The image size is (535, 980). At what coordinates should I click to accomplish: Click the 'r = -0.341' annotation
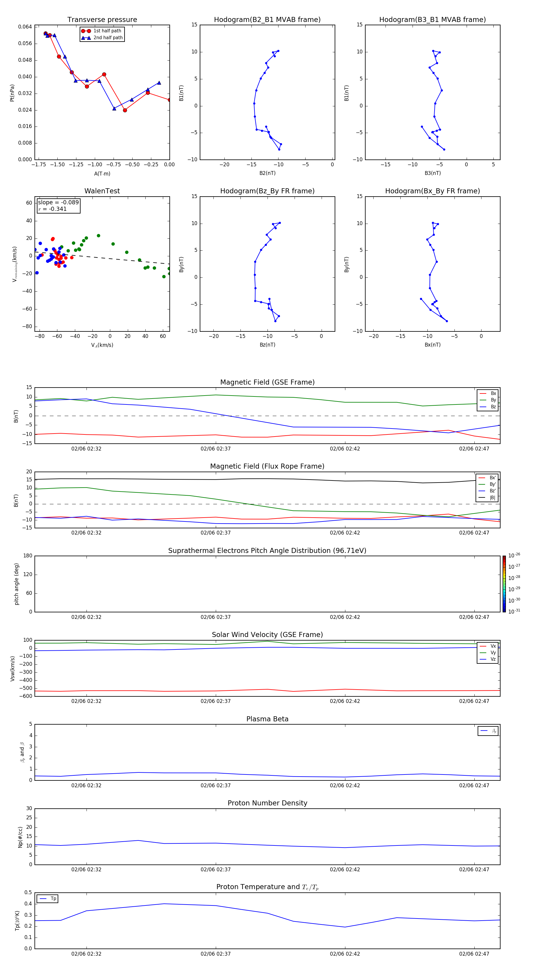point(53,209)
